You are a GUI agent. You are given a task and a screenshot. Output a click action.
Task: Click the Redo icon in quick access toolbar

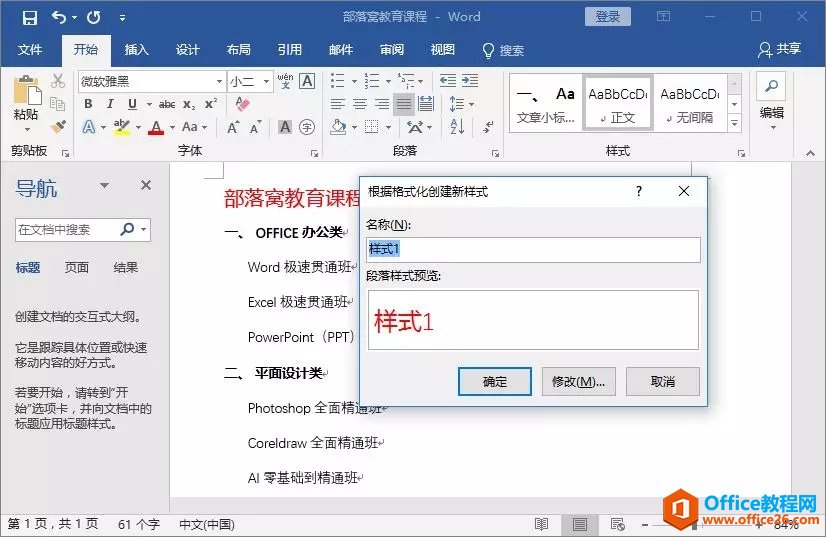94,17
